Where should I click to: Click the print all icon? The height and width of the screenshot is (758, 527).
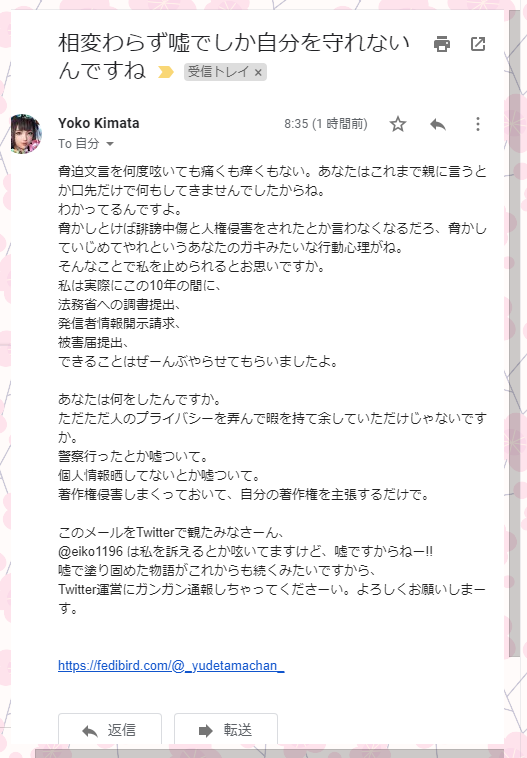[x=441, y=44]
